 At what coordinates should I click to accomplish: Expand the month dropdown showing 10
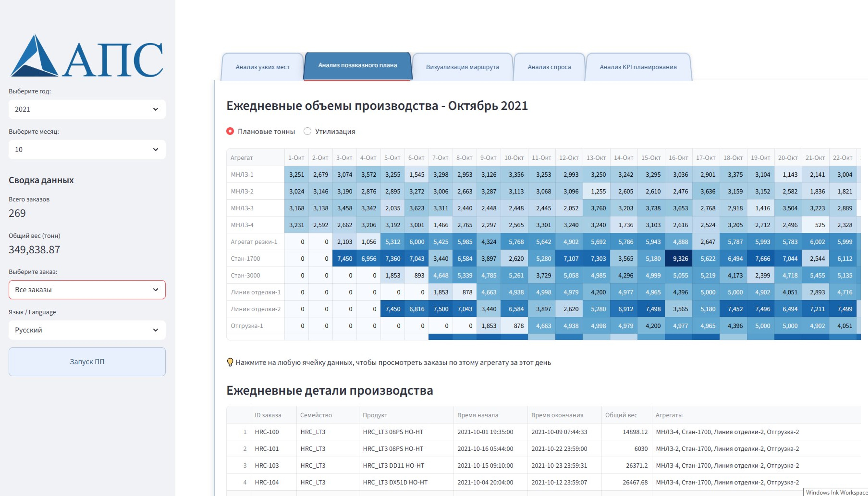click(x=87, y=150)
